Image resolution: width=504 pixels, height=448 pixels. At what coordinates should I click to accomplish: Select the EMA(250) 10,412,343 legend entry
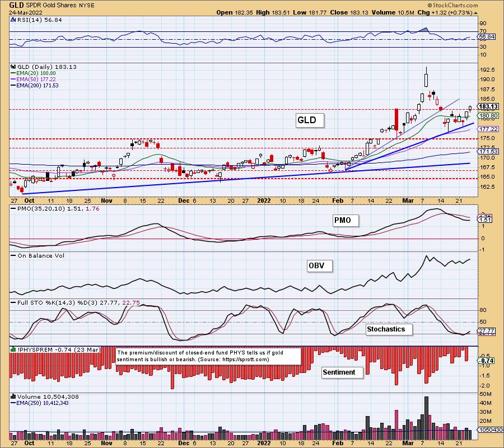tap(40, 403)
